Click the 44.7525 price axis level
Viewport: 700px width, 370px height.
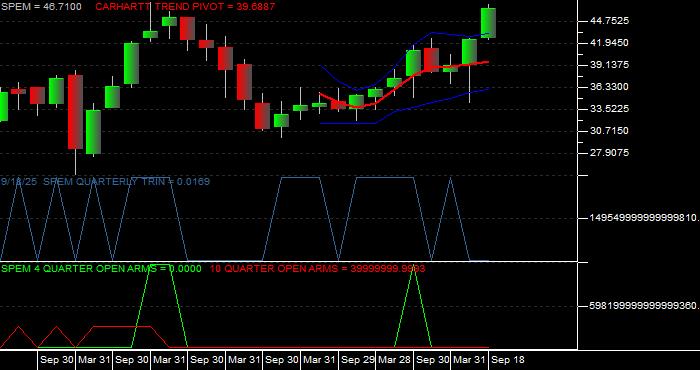click(x=609, y=21)
